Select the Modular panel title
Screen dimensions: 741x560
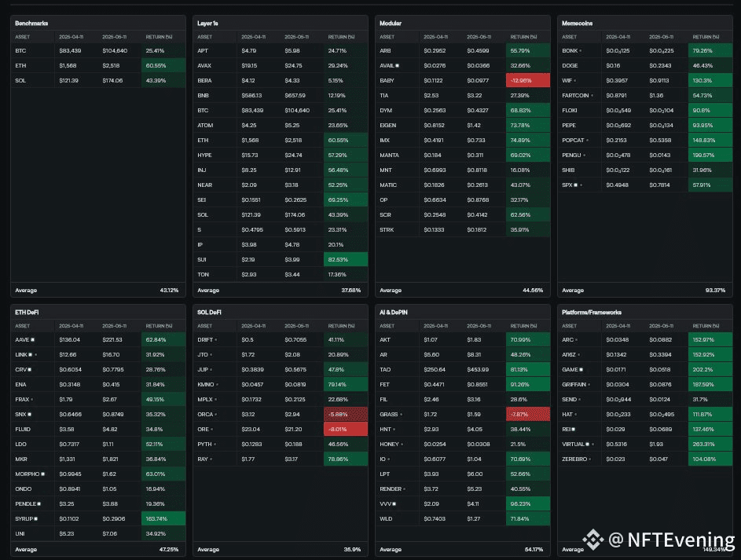click(391, 23)
